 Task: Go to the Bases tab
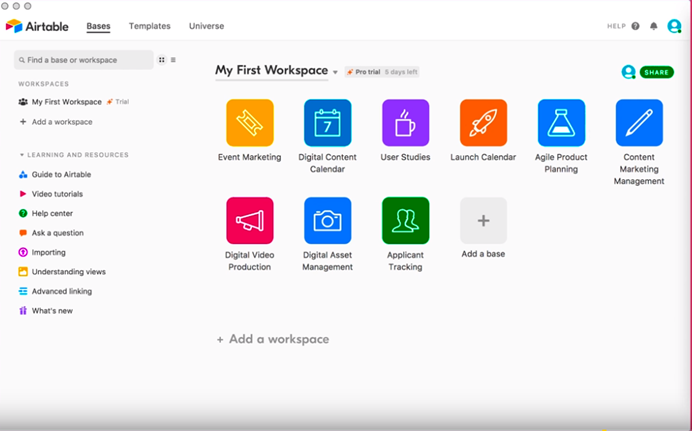(x=98, y=26)
